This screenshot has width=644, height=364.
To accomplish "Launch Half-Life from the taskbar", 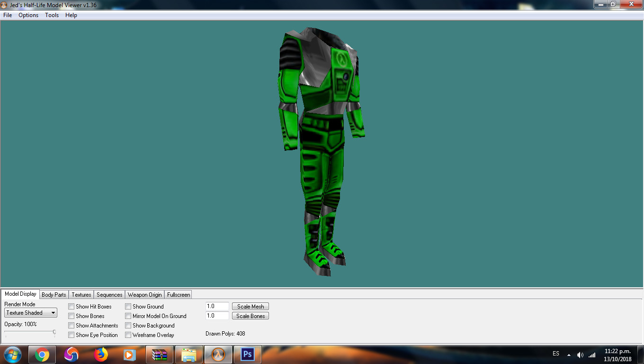I will click(x=218, y=354).
